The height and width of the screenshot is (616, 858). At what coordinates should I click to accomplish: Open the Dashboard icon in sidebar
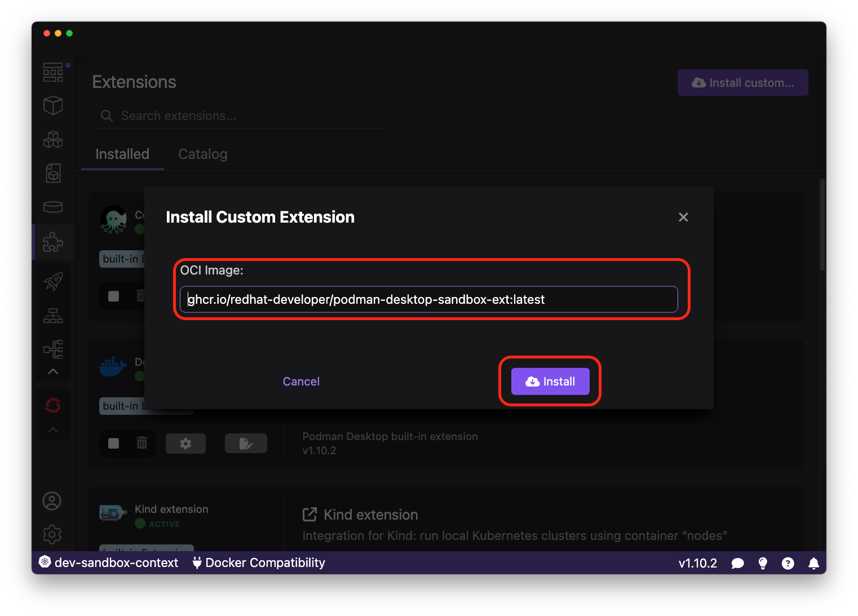pyautogui.click(x=53, y=72)
